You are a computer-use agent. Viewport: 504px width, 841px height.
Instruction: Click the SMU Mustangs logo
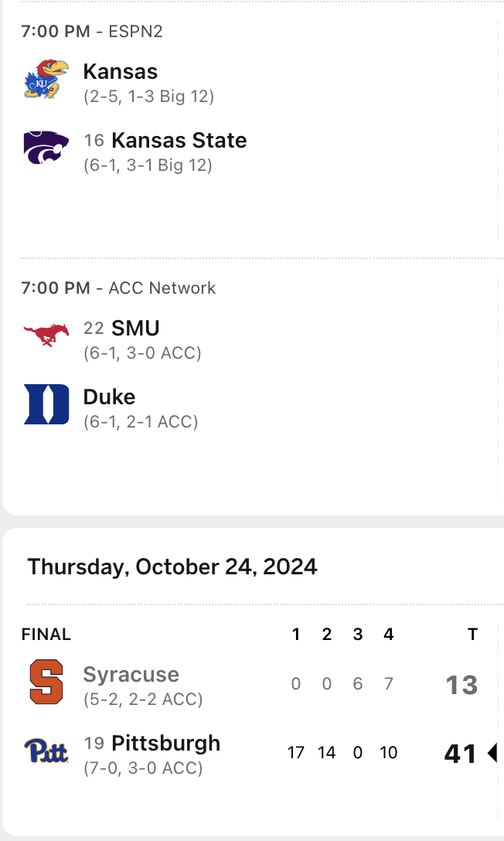click(x=46, y=335)
